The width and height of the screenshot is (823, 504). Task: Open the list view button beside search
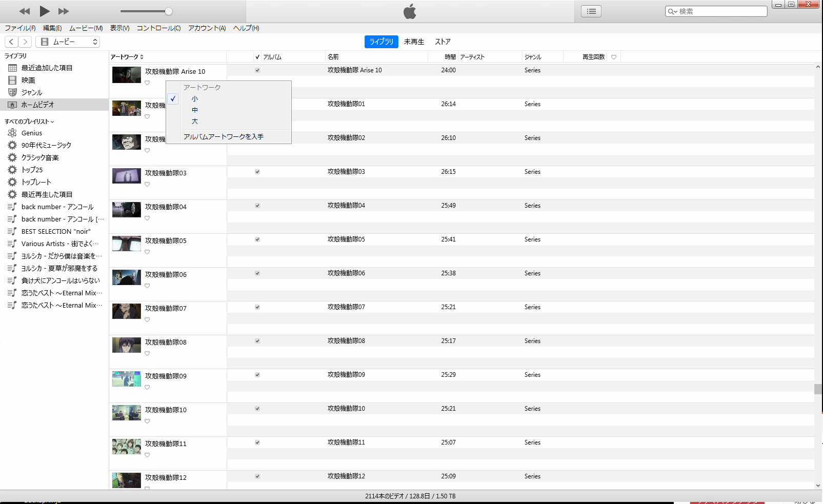[591, 11]
